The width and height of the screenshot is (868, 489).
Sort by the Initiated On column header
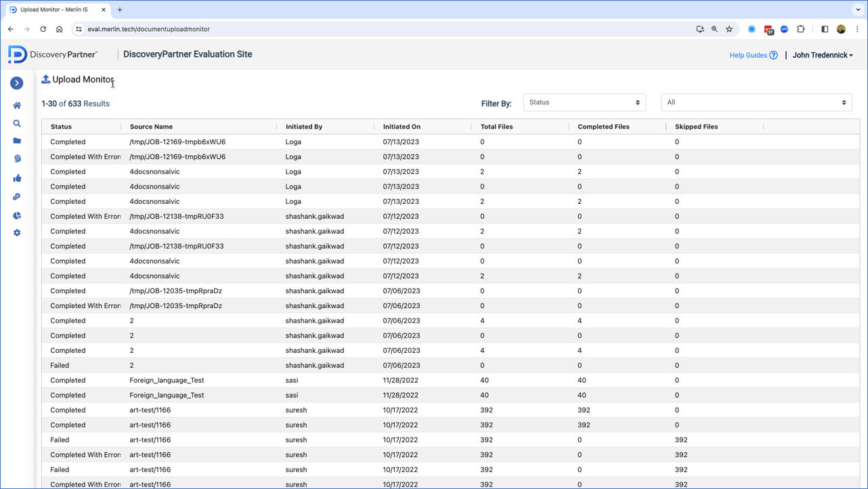pos(402,127)
